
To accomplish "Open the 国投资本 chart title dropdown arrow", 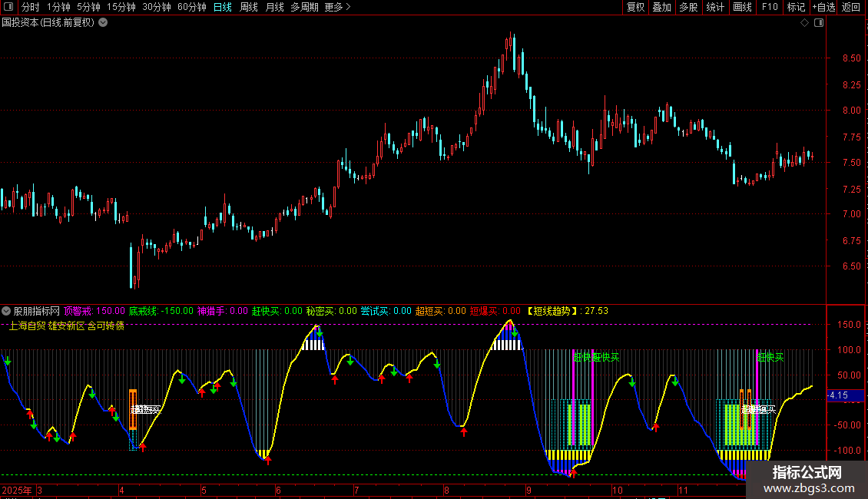I will pyautogui.click(x=104, y=23).
